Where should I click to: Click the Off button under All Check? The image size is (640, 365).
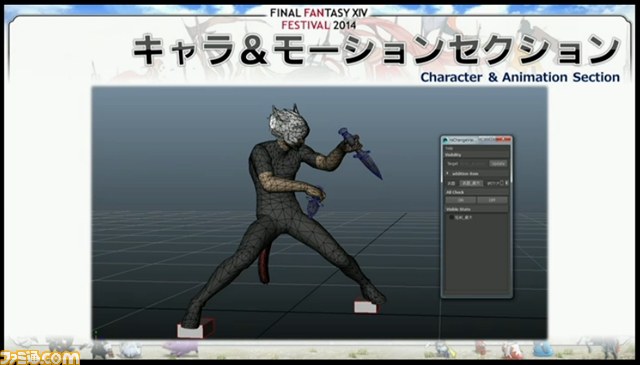tap(492, 200)
